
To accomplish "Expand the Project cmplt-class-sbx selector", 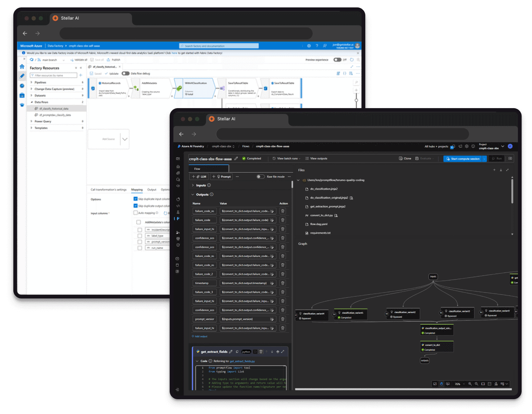I will tap(503, 146).
